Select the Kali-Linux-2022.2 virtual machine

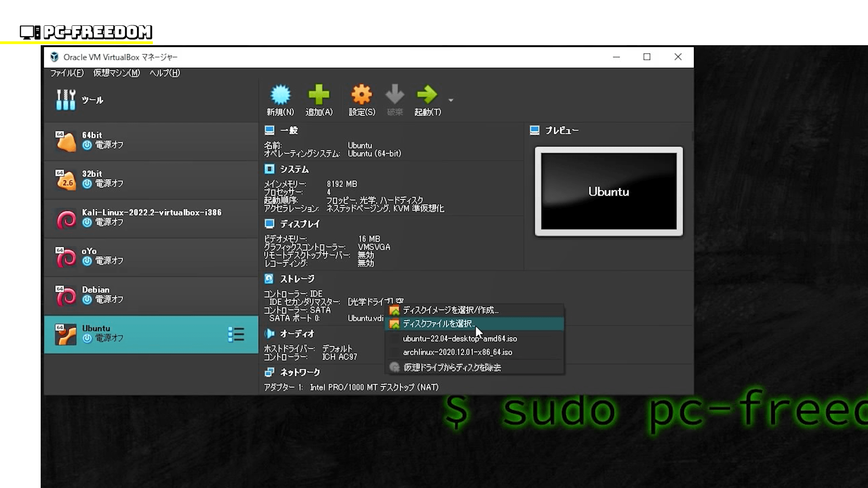151,218
